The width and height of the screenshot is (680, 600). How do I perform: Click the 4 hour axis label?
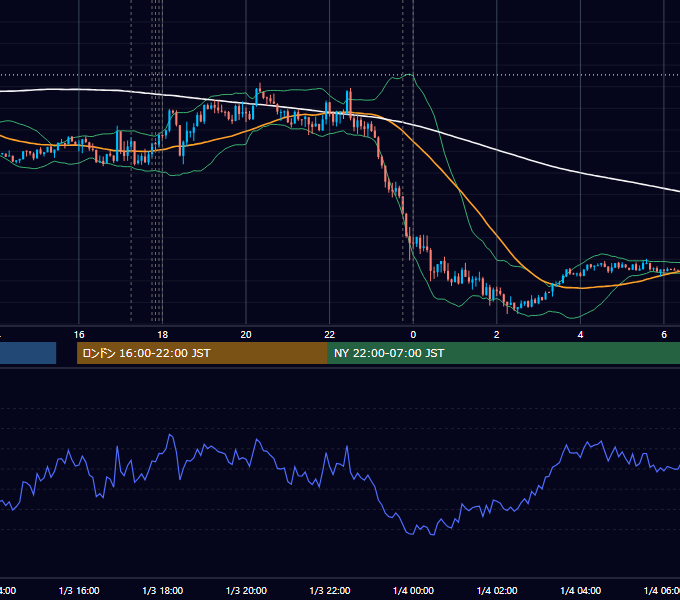(580, 335)
